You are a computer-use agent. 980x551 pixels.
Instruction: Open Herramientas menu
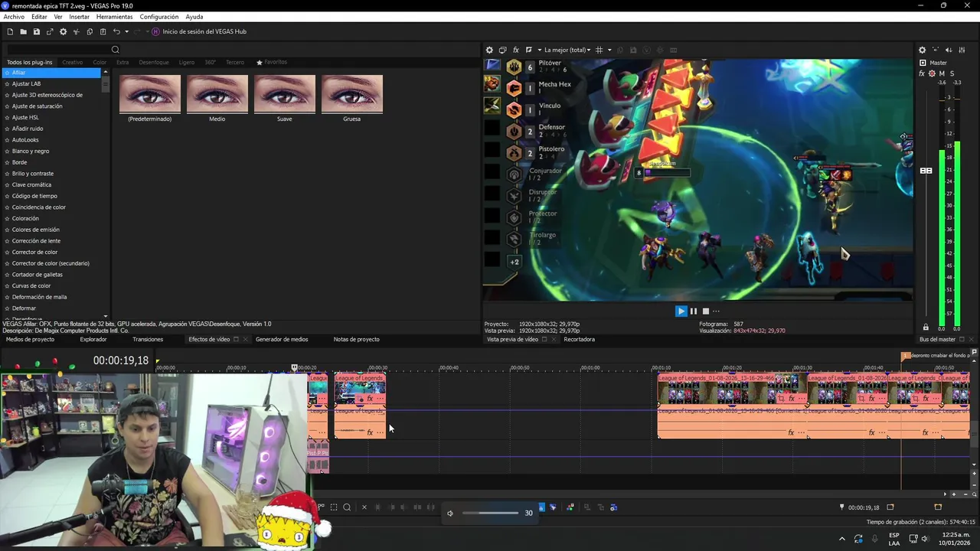point(114,17)
